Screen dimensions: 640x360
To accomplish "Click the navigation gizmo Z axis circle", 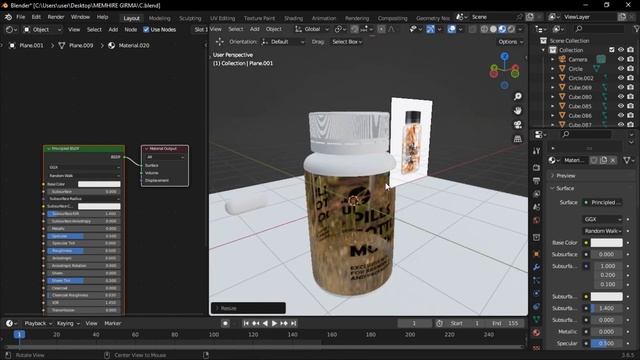I will point(505,57).
